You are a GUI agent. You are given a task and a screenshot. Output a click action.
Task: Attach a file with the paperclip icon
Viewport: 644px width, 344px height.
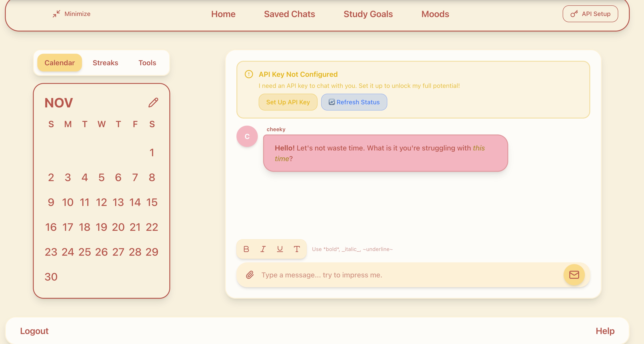click(249, 275)
